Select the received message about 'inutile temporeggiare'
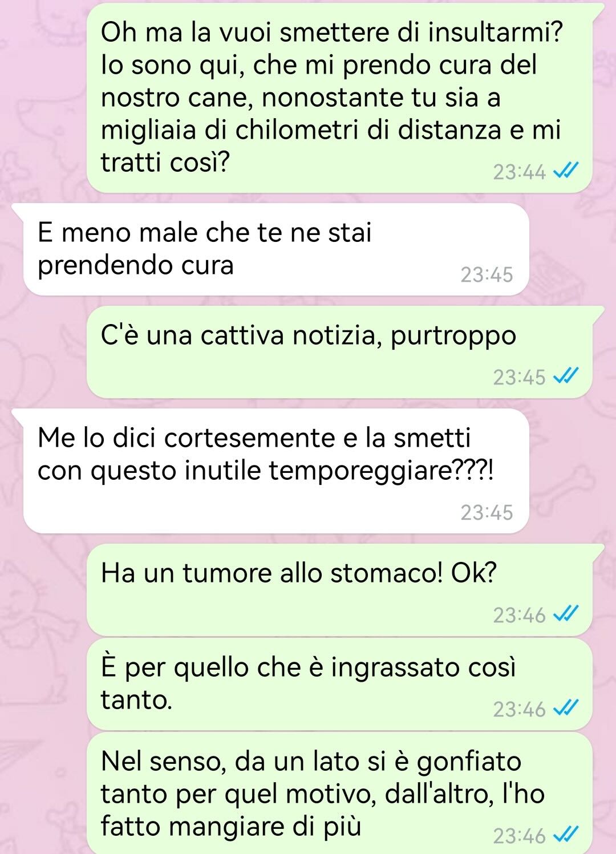616x854 pixels. pyautogui.click(x=276, y=471)
